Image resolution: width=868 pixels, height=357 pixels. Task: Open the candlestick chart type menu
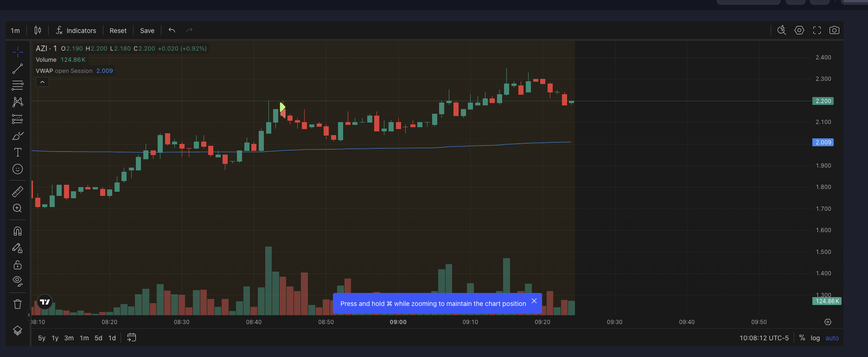pyautogui.click(x=38, y=30)
